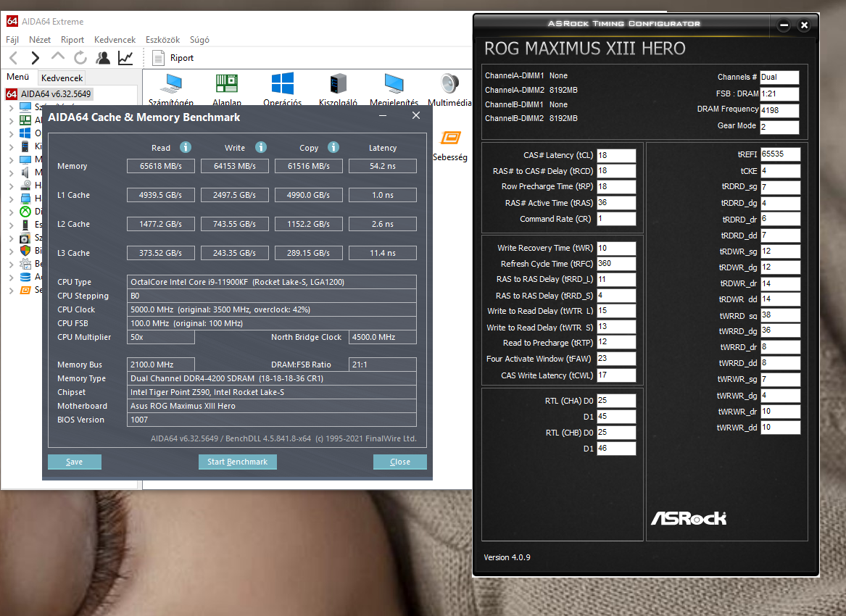Image resolution: width=846 pixels, height=616 pixels.
Task: Click the AIDA64 back navigation arrow
Action: click(14, 58)
